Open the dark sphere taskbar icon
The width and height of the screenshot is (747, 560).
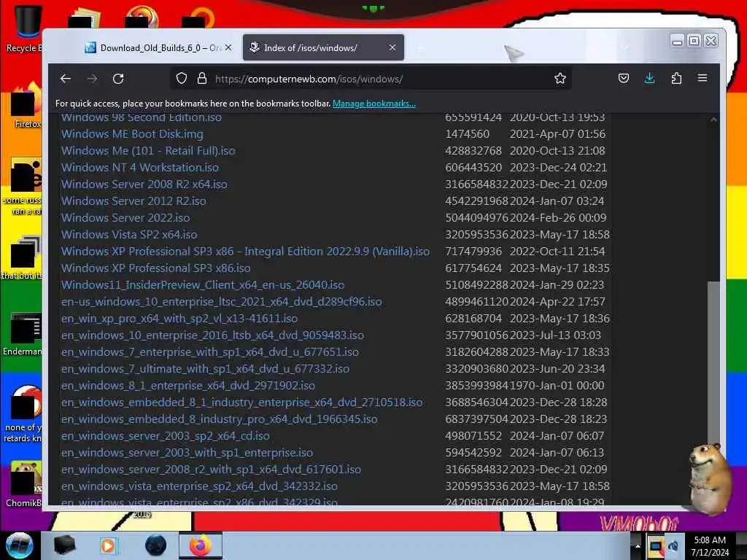(156, 545)
